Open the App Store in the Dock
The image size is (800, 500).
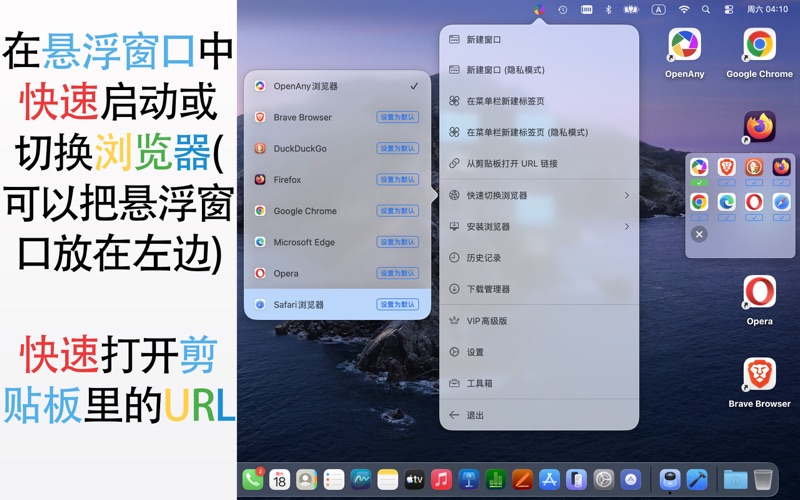click(x=549, y=480)
